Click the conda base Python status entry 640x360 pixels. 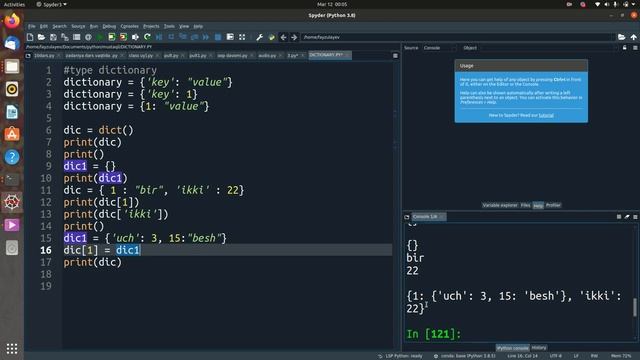point(464,356)
